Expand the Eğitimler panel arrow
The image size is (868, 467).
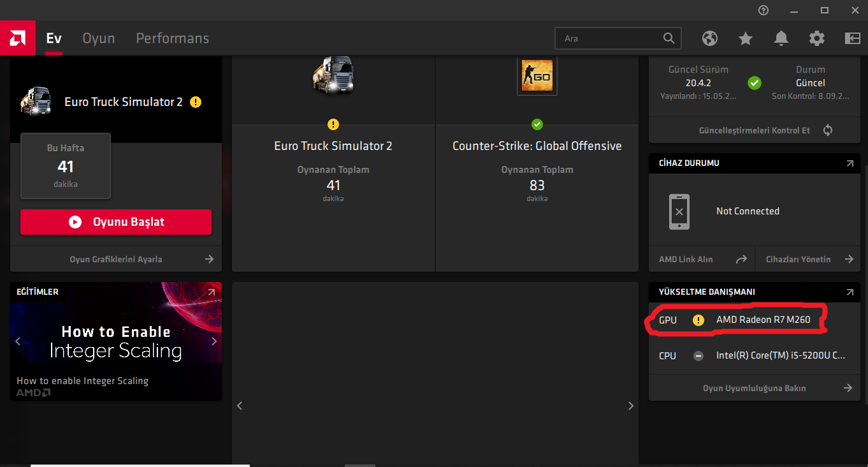point(212,292)
